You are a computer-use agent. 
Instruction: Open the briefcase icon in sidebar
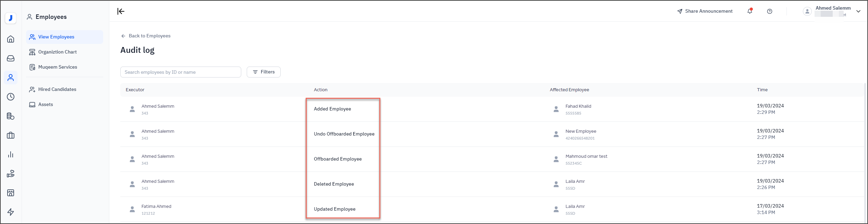(11, 135)
